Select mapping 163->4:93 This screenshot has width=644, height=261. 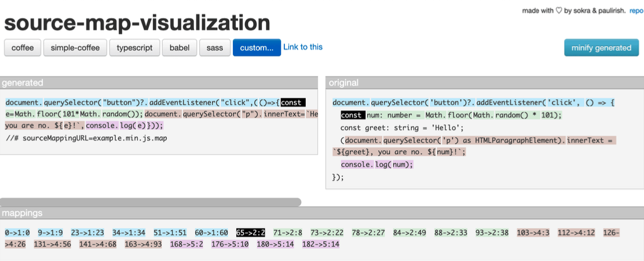point(144,244)
